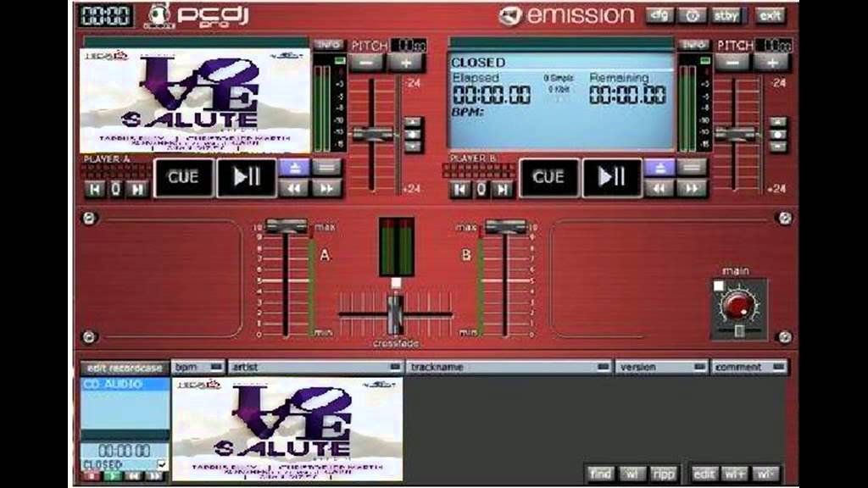Click the ripp button
Screen dimensions: 868x488
663,474
